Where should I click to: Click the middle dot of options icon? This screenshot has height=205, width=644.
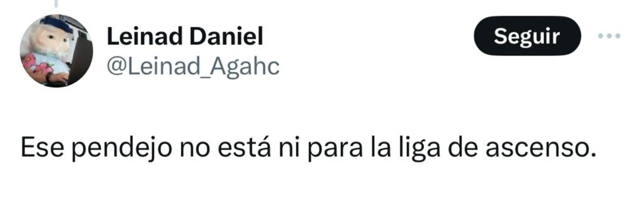[609, 36]
